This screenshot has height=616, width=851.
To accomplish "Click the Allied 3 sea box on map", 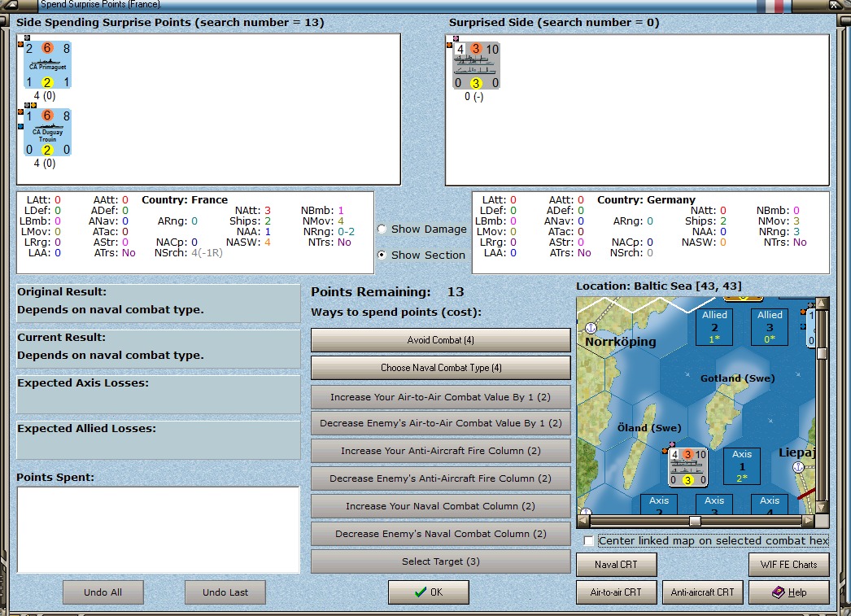I will [769, 326].
